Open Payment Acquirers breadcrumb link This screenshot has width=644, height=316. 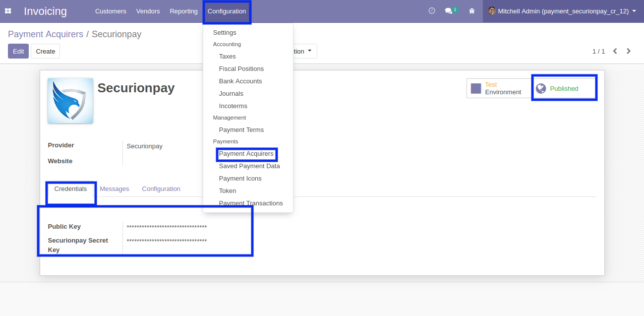coord(46,34)
